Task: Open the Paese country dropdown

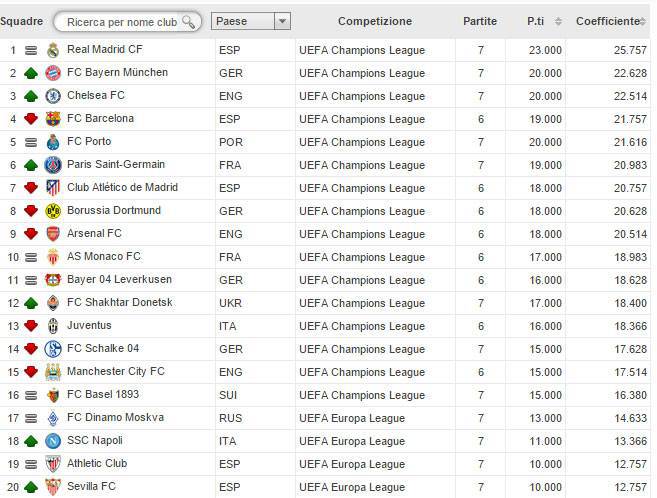Action: tap(251, 21)
